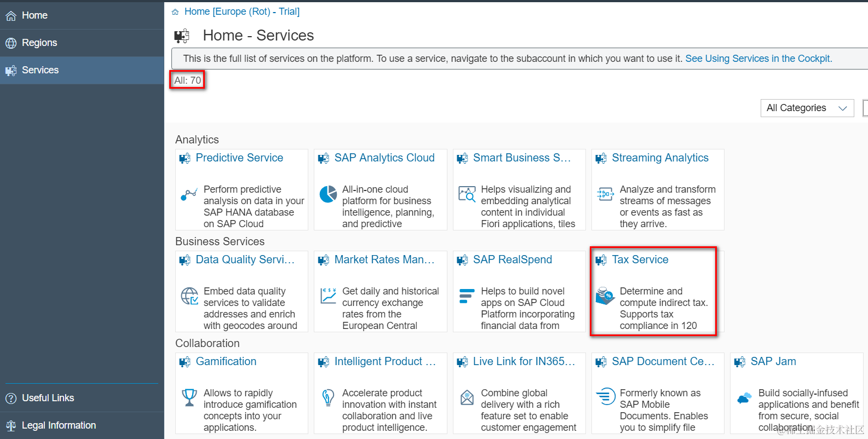Click the SAP RealSpend bars icon
The width and height of the screenshot is (868, 439).
tap(467, 296)
